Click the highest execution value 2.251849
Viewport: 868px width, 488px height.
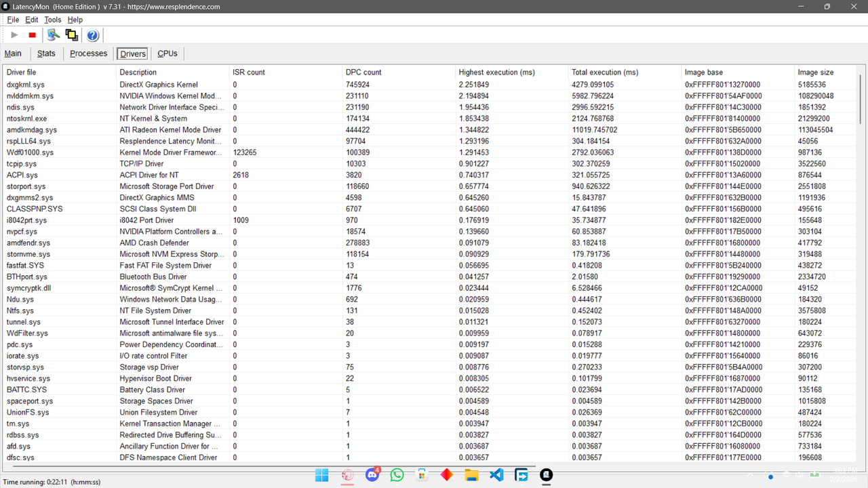click(474, 85)
